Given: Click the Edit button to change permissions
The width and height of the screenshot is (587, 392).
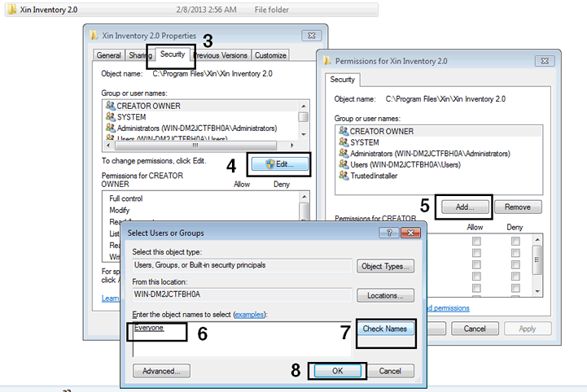Looking at the screenshot, I should 280,163.
